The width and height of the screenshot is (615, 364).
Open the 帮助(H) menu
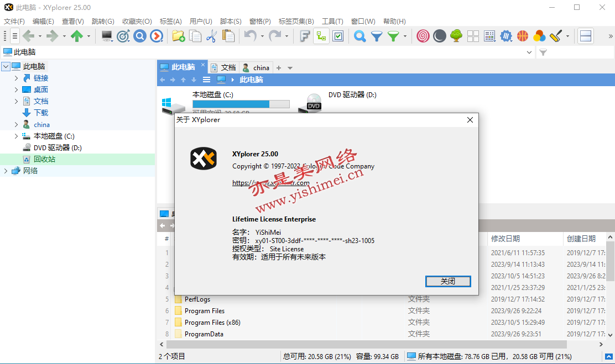point(394,22)
